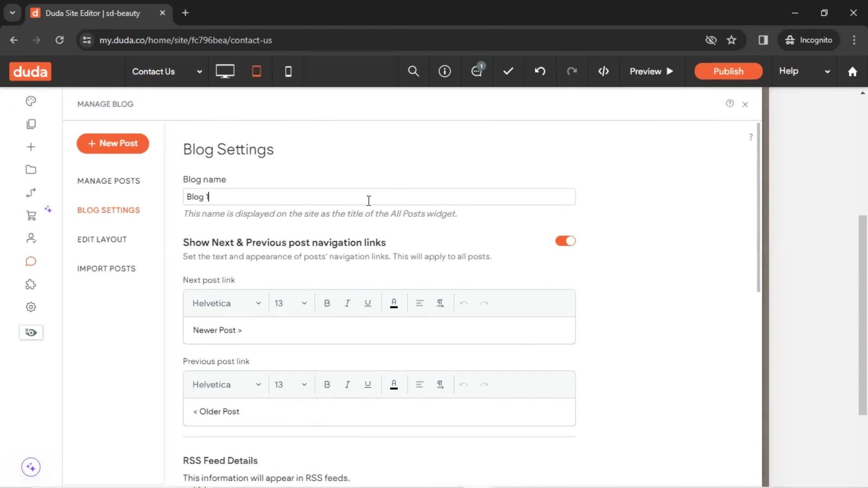Viewport: 868px width, 488px height.
Task: Open Helvetica font dropdown for Previous post link
Action: 226,385
